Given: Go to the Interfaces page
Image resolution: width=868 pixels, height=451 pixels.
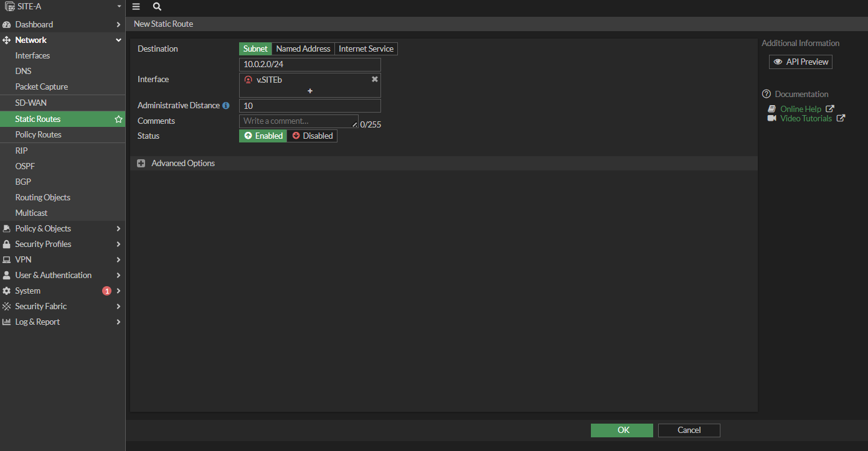Looking at the screenshot, I should click(x=32, y=55).
